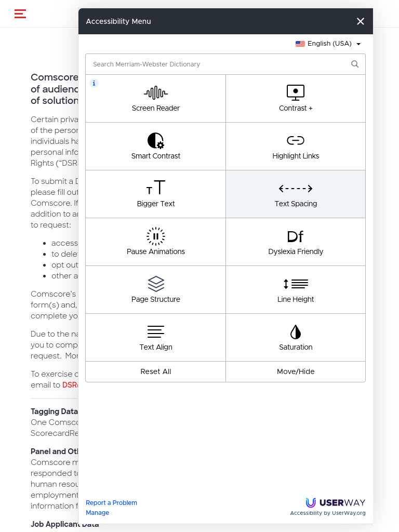The height and width of the screenshot is (532, 399).
Task: Enable Dyslexia Friendly font
Action: tap(296, 242)
